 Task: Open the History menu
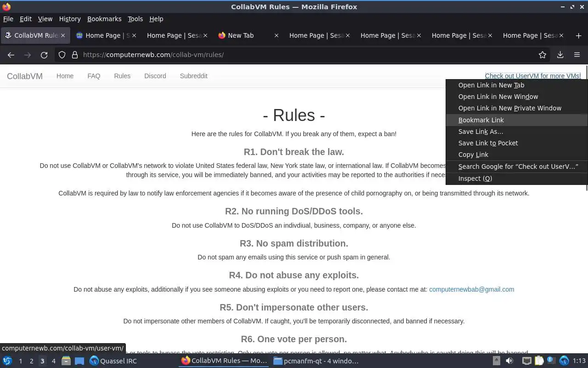(70, 19)
